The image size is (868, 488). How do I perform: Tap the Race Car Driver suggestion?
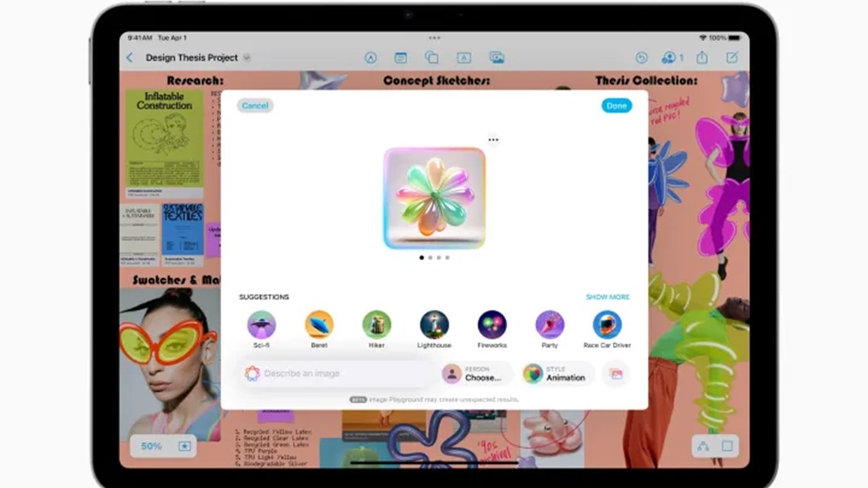tap(608, 325)
